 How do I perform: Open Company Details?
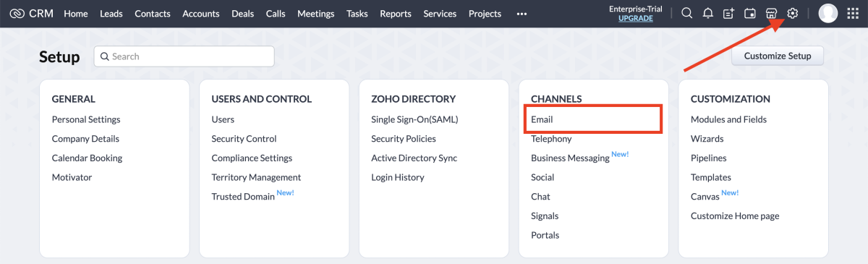(x=85, y=139)
